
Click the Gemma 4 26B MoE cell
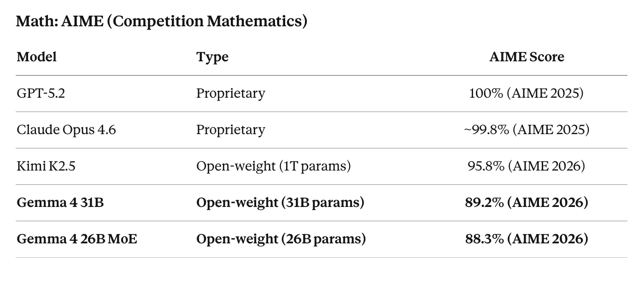pos(77,239)
